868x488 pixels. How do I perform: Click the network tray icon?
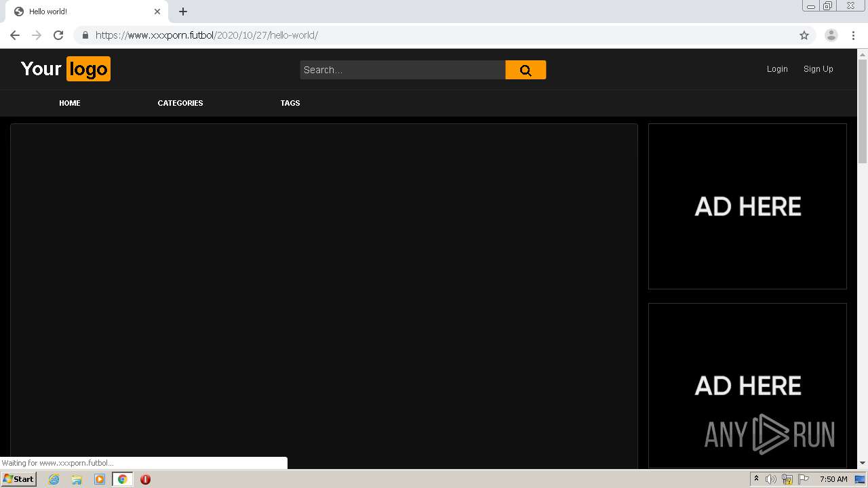[787, 479]
